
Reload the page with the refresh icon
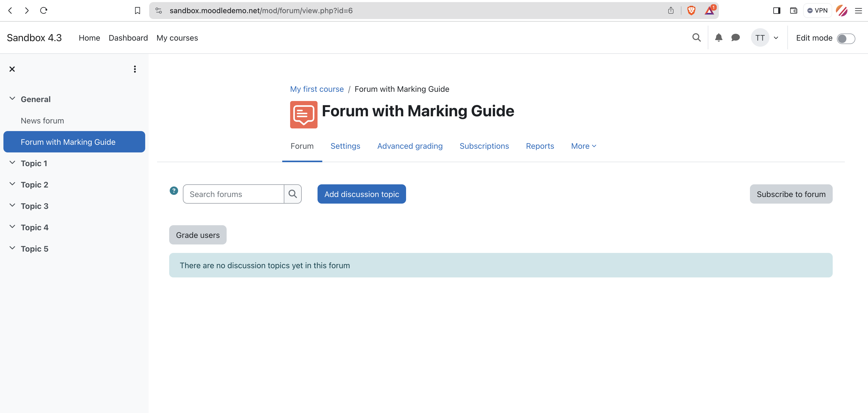coord(43,11)
